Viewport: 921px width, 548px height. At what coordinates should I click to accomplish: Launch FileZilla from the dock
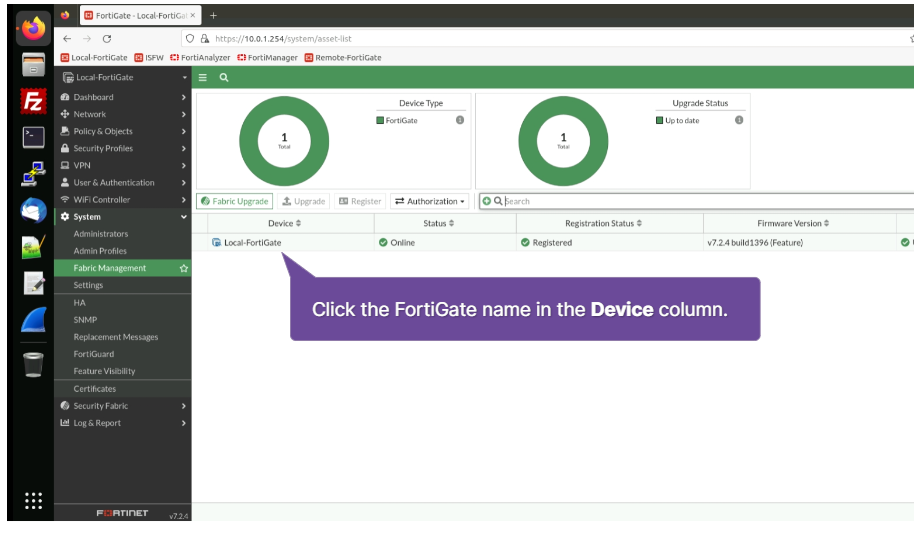click(x=33, y=101)
